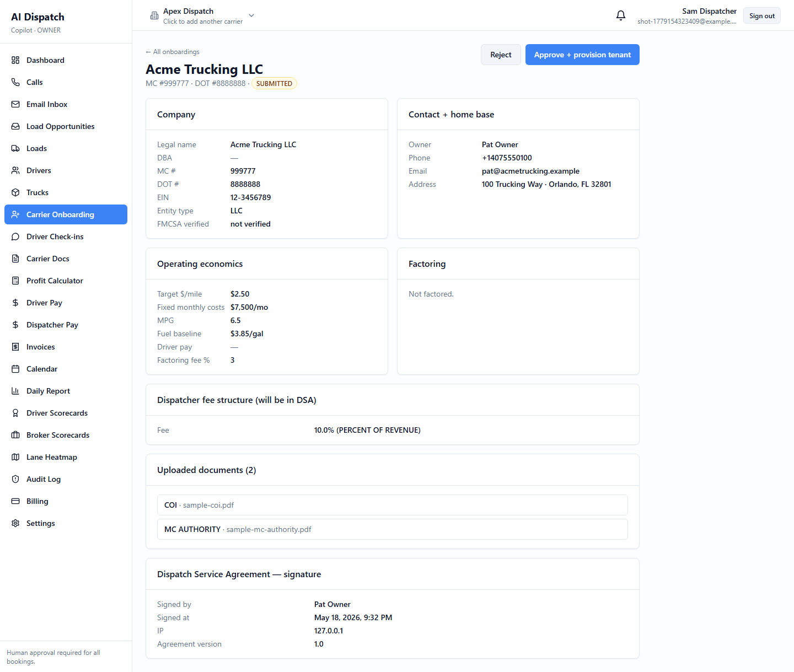This screenshot has width=794, height=672.
Task: Click the Carrier Onboarding user-plus icon
Action: 15,214
